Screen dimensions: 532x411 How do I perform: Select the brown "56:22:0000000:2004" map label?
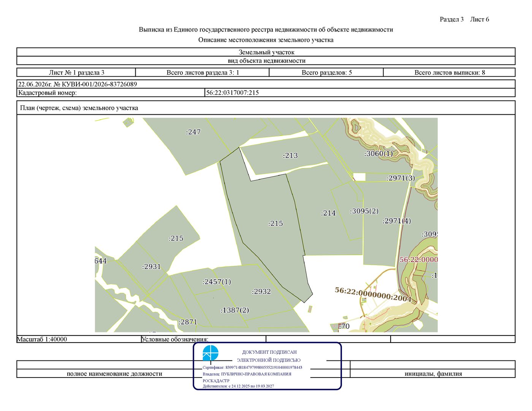click(373, 294)
